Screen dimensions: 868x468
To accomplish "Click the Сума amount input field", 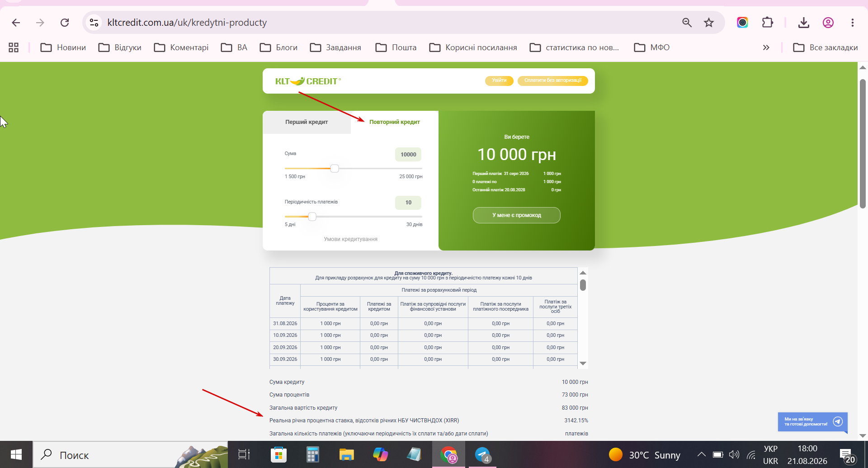I will [408, 155].
